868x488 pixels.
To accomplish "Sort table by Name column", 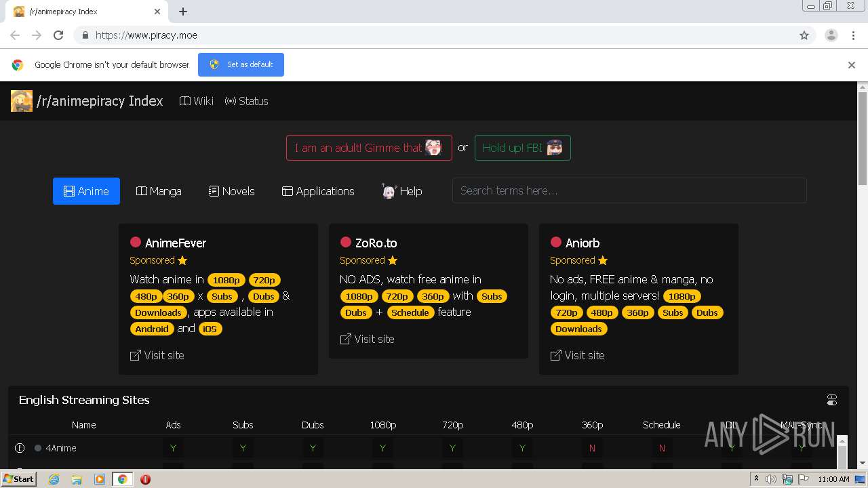I will [x=84, y=425].
